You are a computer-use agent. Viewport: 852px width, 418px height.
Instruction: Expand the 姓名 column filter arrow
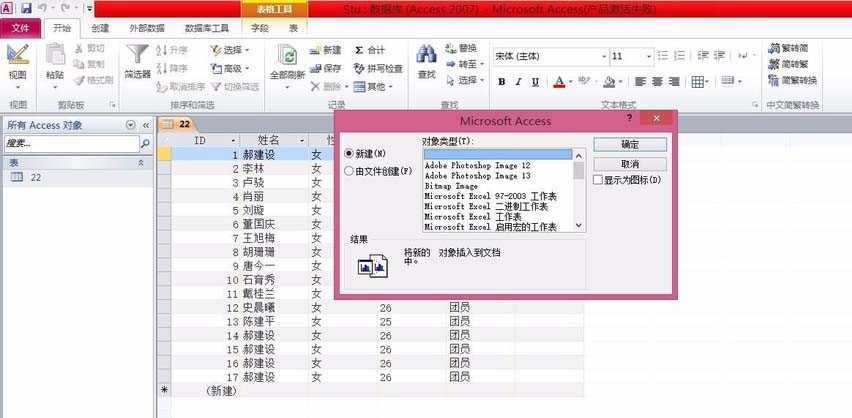coord(302,140)
